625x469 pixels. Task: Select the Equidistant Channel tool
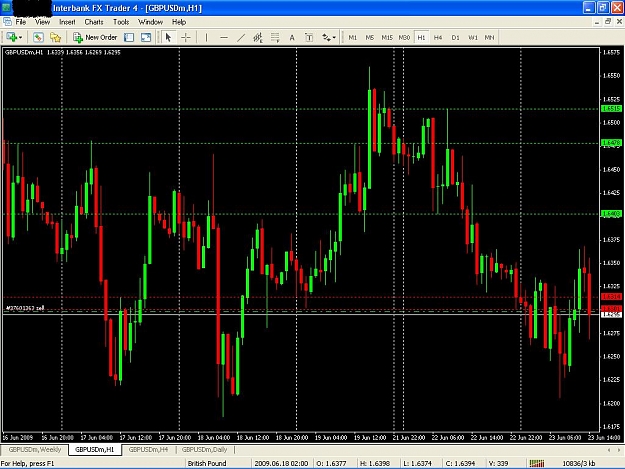click(x=258, y=37)
